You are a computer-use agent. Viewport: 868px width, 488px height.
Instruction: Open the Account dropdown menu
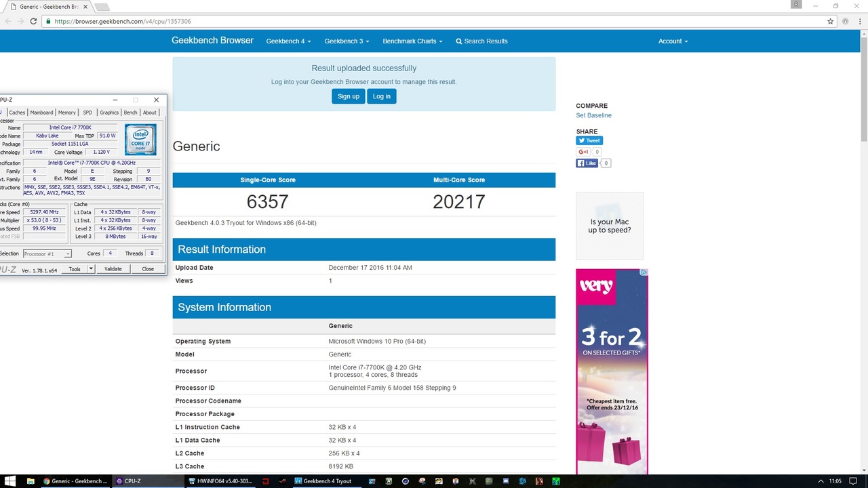(673, 41)
